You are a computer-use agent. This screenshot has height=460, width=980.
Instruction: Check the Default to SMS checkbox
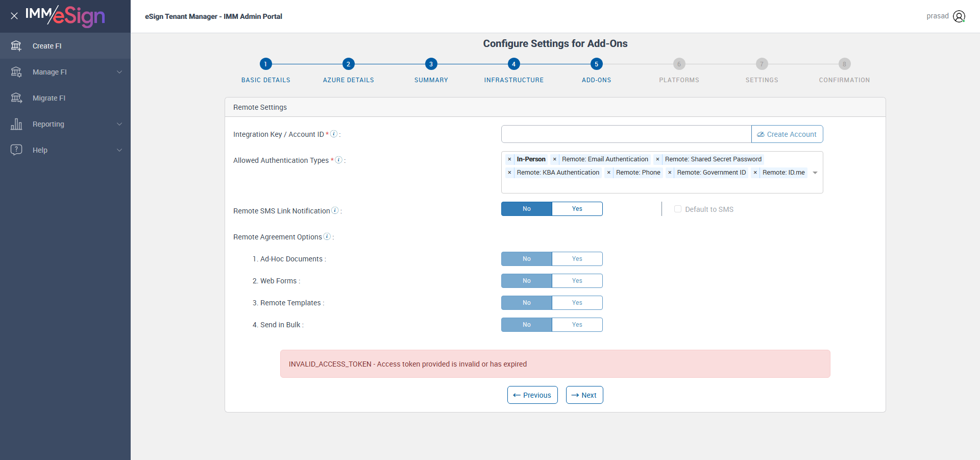678,209
